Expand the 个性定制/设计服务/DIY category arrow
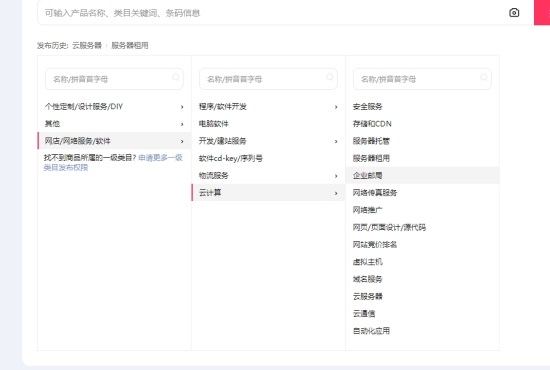550x370 pixels. point(182,107)
